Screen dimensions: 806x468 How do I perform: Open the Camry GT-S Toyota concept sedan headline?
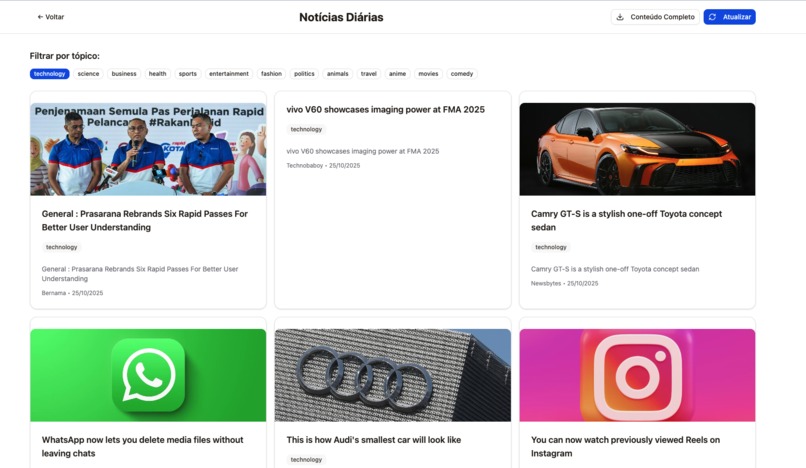point(626,220)
